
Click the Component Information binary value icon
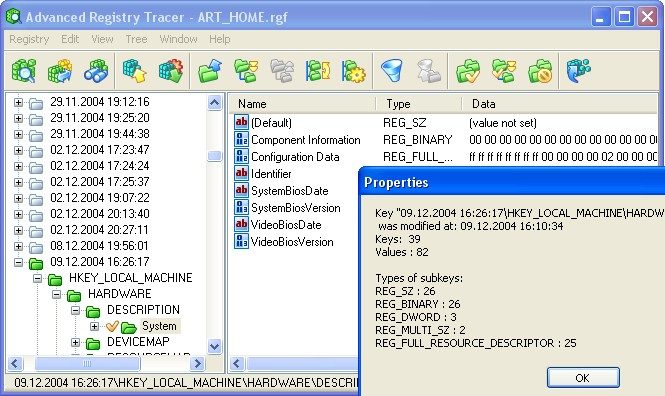pos(241,139)
